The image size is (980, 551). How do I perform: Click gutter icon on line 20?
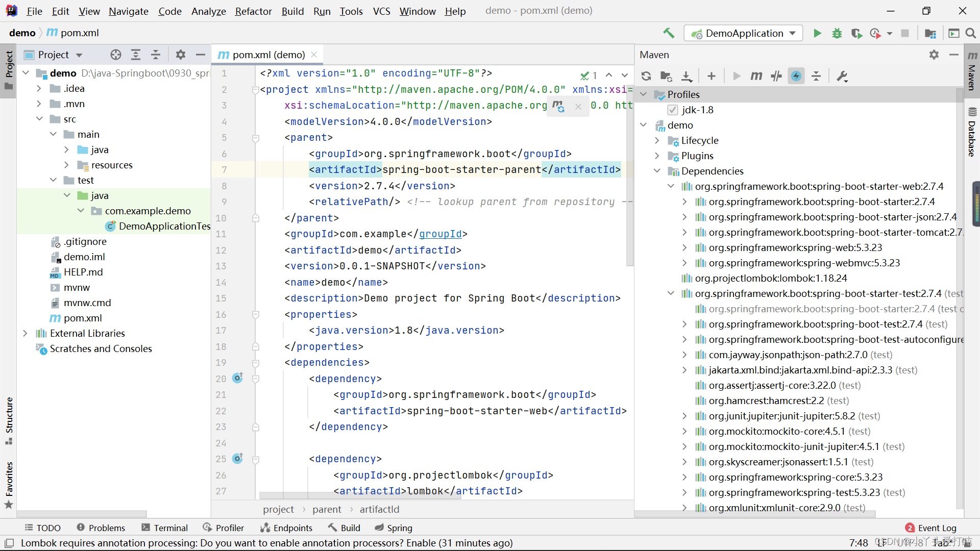(x=238, y=378)
